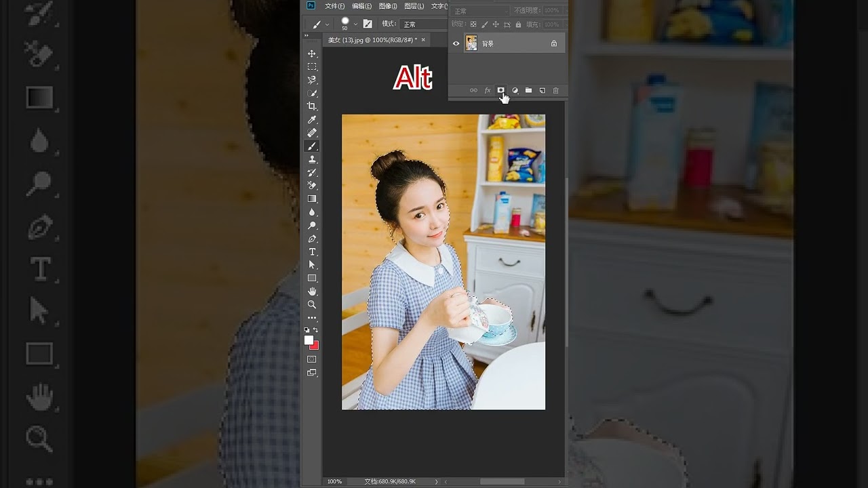Select the Brush tool in toolbar
Image resolution: width=868 pixels, height=488 pixels.
[x=312, y=146]
